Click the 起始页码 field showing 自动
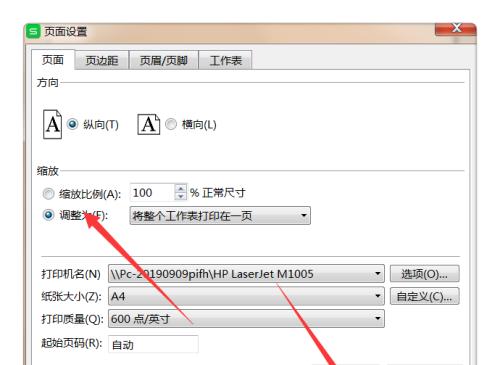The height and width of the screenshot is (365, 500). click(153, 344)
